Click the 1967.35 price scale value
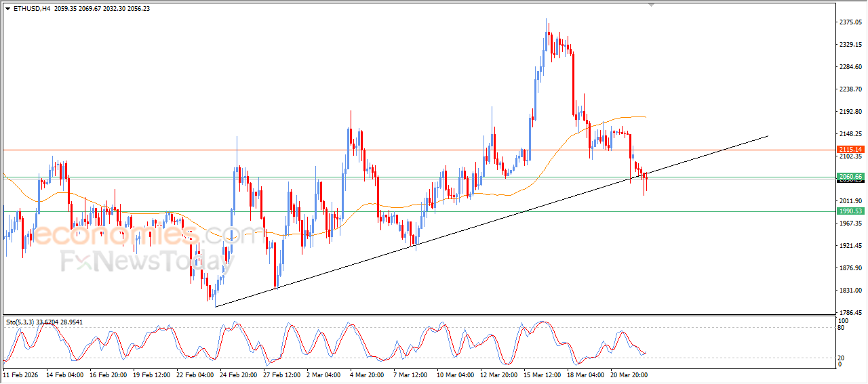868x384 pixels. [x=850, y=223]
